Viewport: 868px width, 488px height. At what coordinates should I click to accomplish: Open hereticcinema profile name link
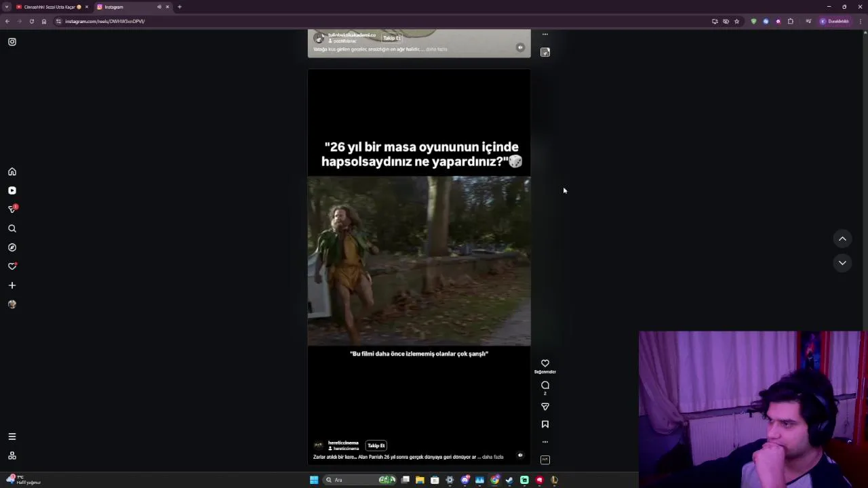point(343,443)
